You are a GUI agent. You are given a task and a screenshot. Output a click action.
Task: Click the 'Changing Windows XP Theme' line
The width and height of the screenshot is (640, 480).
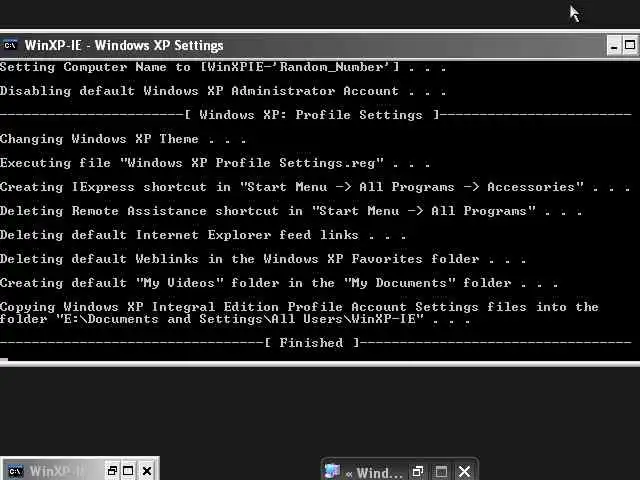click(123, 139)
